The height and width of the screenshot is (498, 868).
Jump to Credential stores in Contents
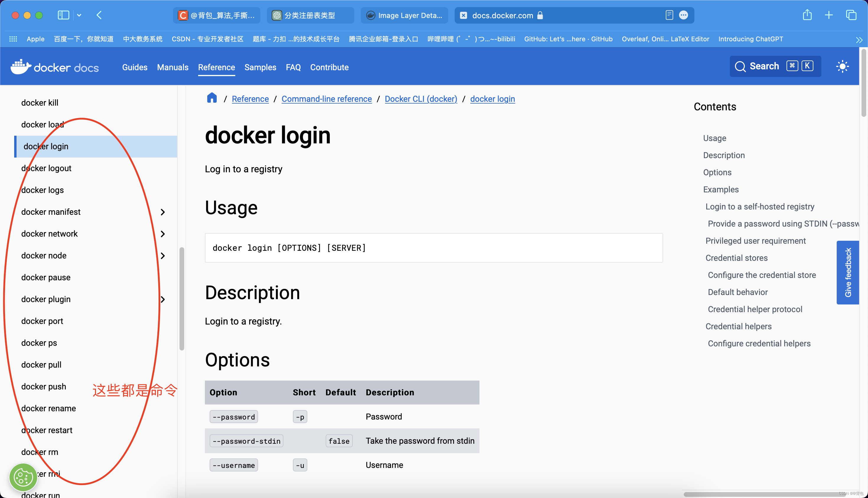(736, 258)
